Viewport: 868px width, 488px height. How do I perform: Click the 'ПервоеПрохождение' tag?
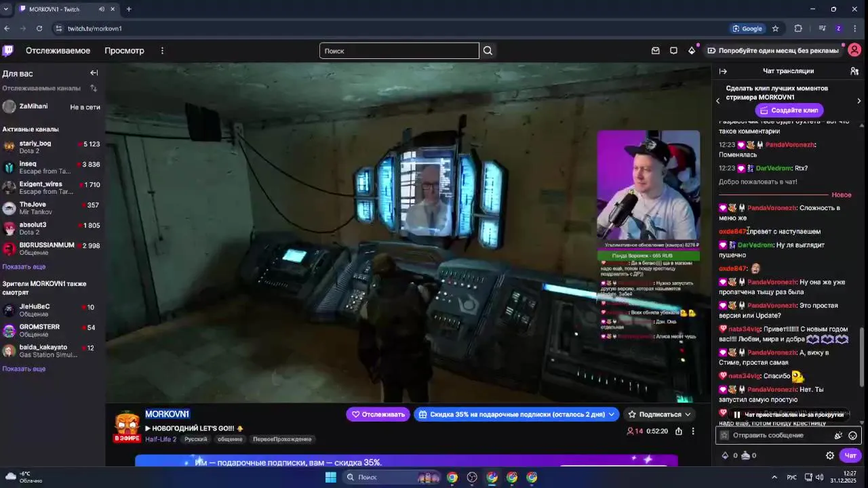click(x=282, y=439)
